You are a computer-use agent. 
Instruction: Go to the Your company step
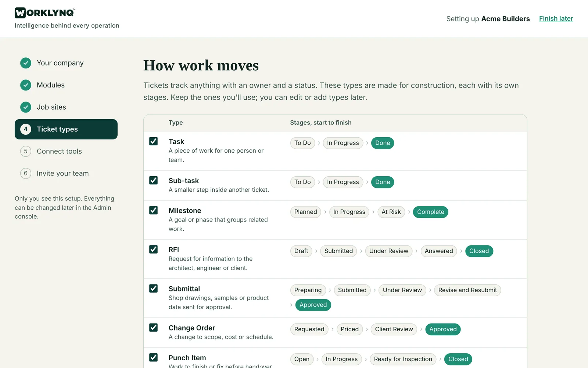[66, 63]
